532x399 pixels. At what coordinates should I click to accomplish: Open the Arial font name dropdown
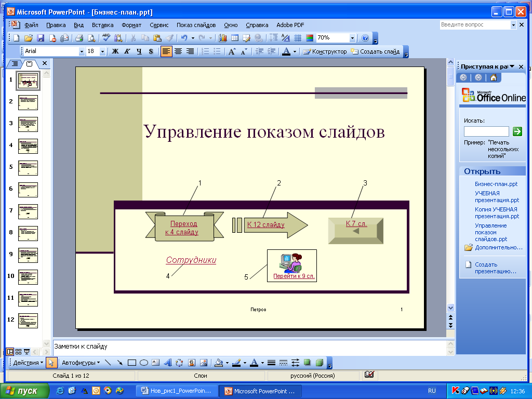tap(82, 51)
